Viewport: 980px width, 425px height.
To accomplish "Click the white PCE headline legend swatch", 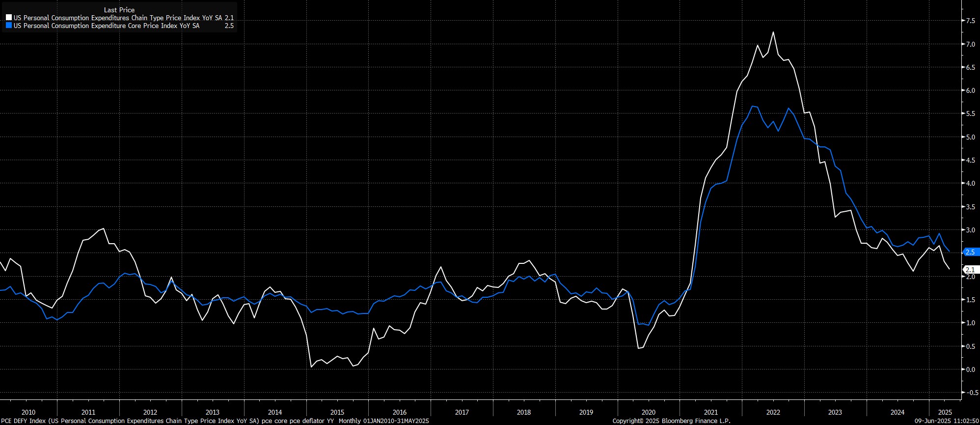I will tap(9, 18).
